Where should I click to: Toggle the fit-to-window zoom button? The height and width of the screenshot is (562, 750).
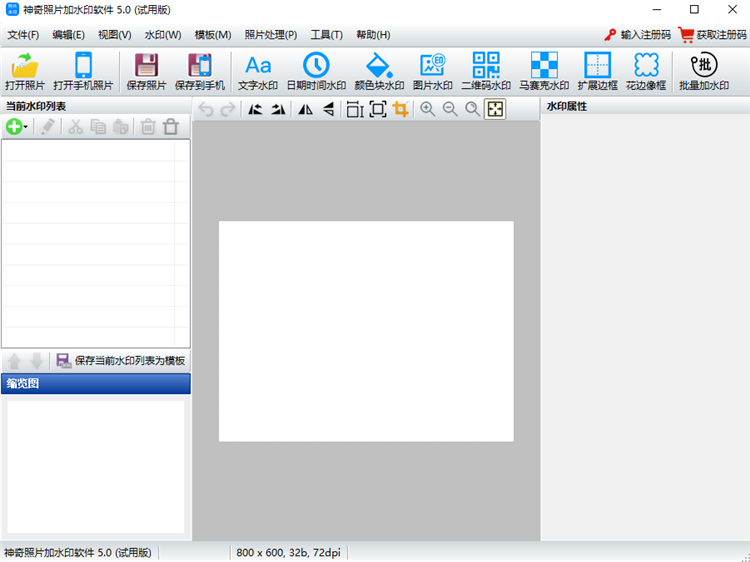(x=495, y=110)
